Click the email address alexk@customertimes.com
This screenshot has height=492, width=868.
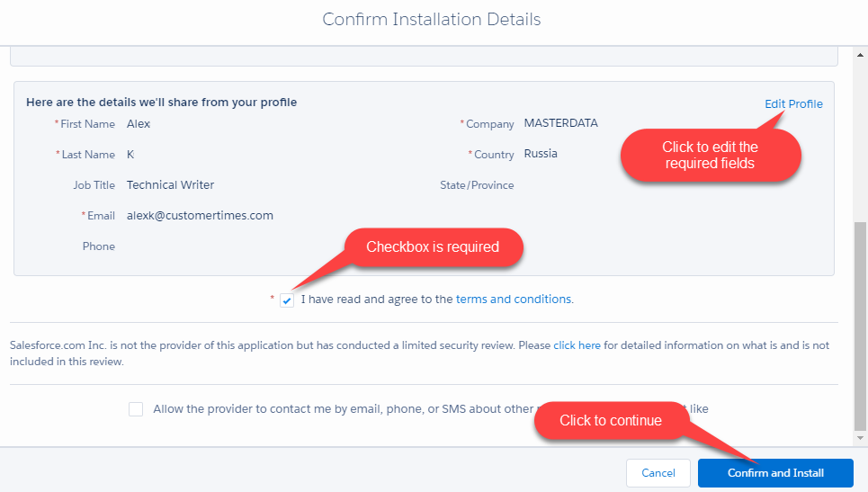pos(200,216)
